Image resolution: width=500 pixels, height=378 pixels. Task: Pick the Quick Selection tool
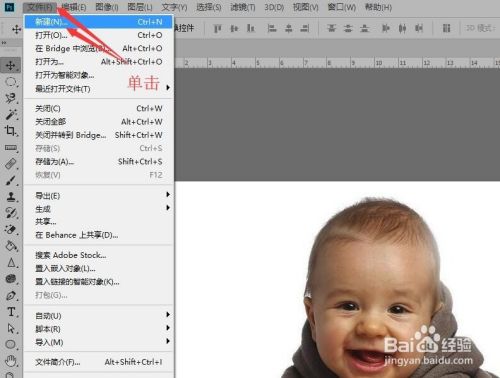click(x=11, y=98)
